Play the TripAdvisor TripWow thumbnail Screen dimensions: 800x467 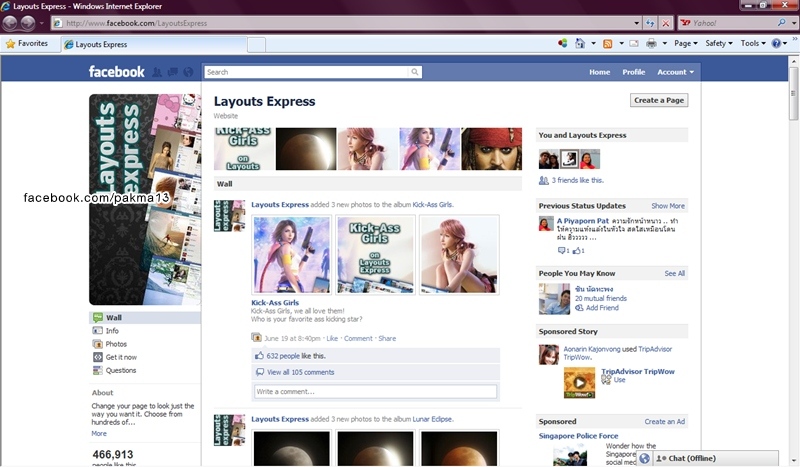click(x=579, y=383)
